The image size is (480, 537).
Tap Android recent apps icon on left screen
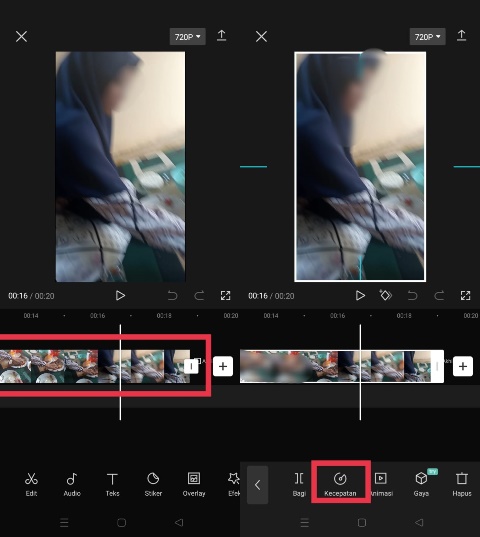64,523
